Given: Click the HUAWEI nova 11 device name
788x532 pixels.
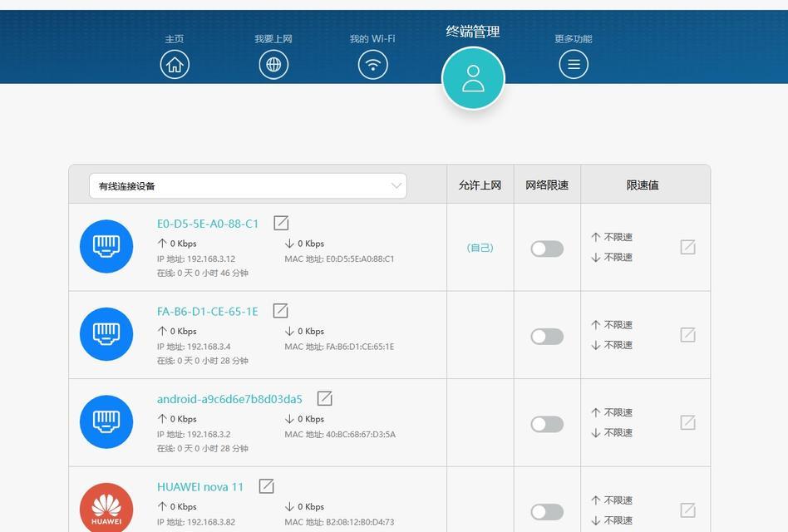Looking at the screenshot, I should [200, 487].
